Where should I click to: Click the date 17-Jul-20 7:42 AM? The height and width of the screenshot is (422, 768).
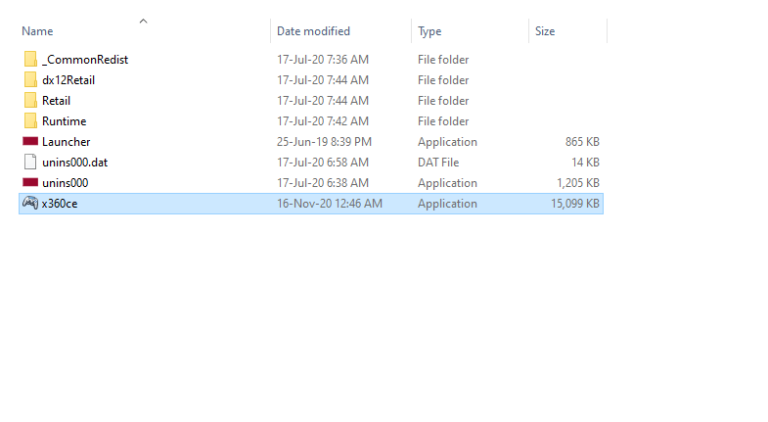click(323, 121)
